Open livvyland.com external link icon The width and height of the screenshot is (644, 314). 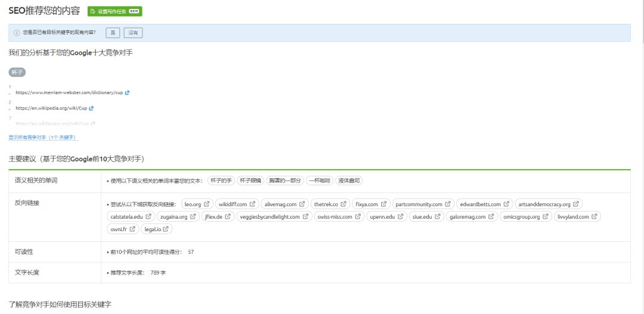pos(594,217)
